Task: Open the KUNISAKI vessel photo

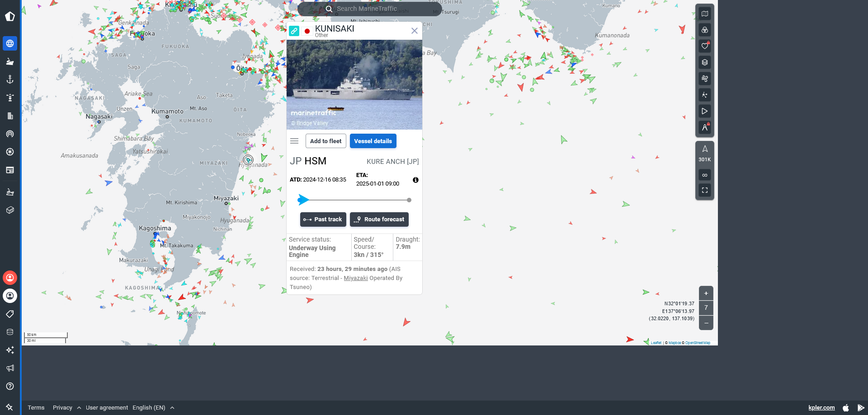Action: point(354,84)
